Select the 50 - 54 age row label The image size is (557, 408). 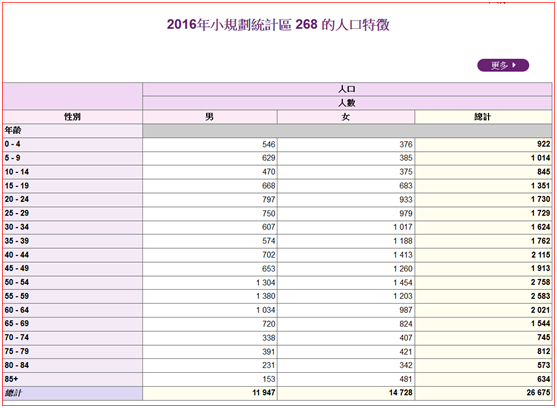click(x=72, y=282)
